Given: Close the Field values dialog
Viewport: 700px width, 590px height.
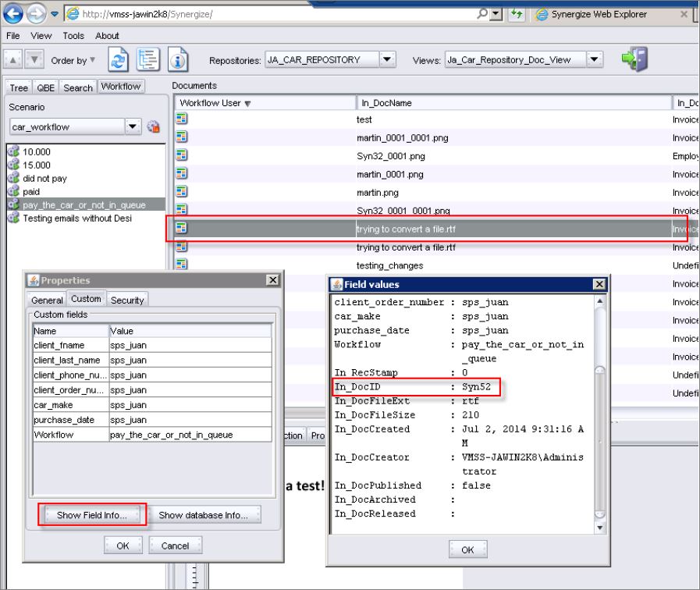Looking at the screenshot, I should tap(599, 284).
